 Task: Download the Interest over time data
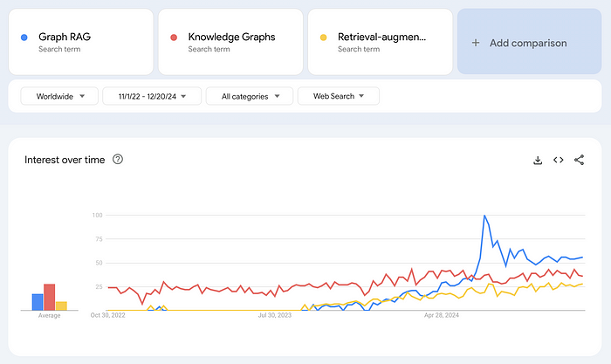(538, 160)
